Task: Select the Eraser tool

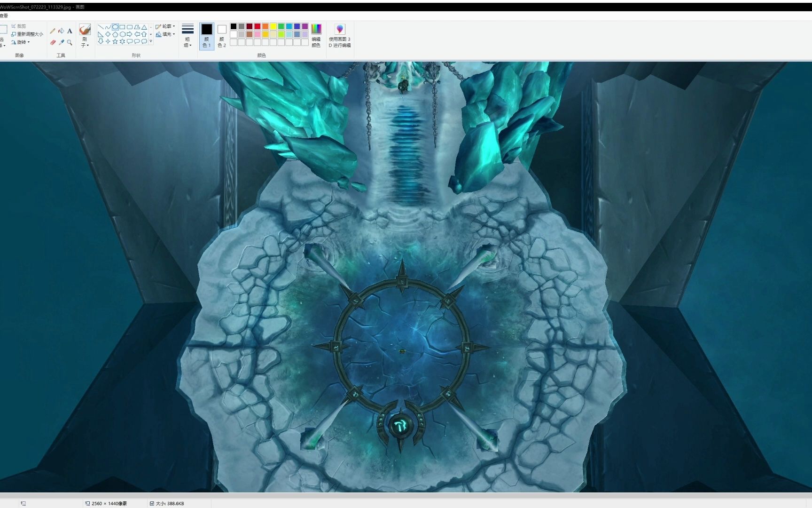Action: 53,42
